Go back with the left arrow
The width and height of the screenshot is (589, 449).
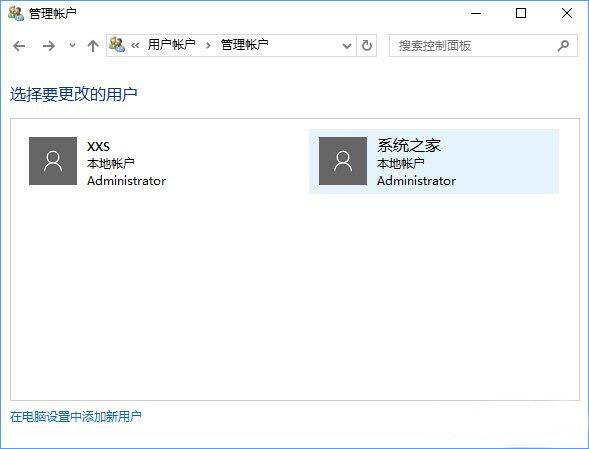coord(19,46)
